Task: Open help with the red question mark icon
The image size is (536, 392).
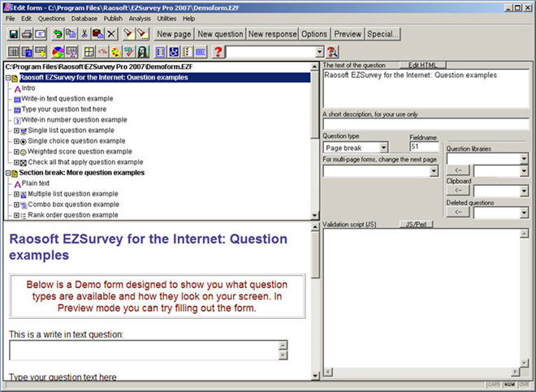Action: tap(218, 52)
